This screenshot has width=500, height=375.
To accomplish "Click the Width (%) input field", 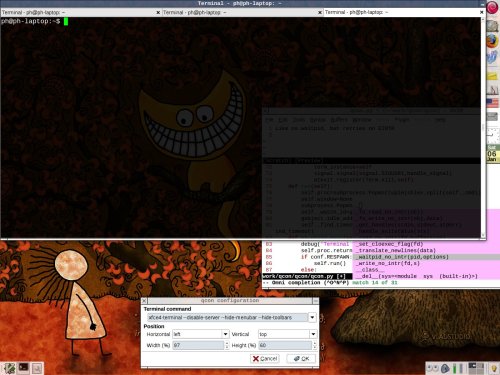I will (198, 345).
